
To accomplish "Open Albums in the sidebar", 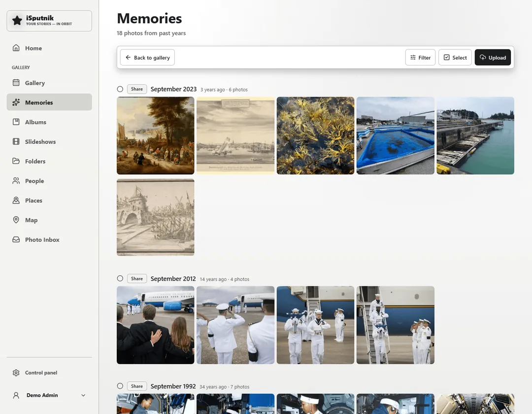I will point(49,122).
